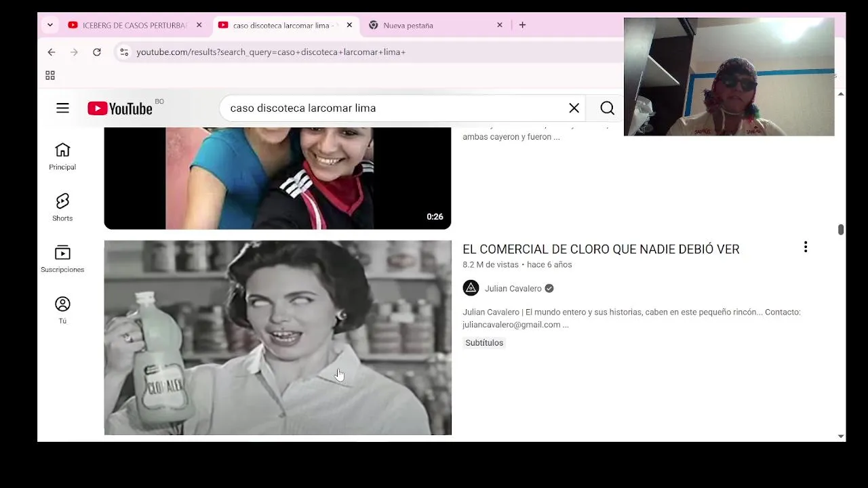The height and width of the screenshot is (488, 868).
Task: Close the caso discoteca larcomar tab
Action: pos(349,25)
